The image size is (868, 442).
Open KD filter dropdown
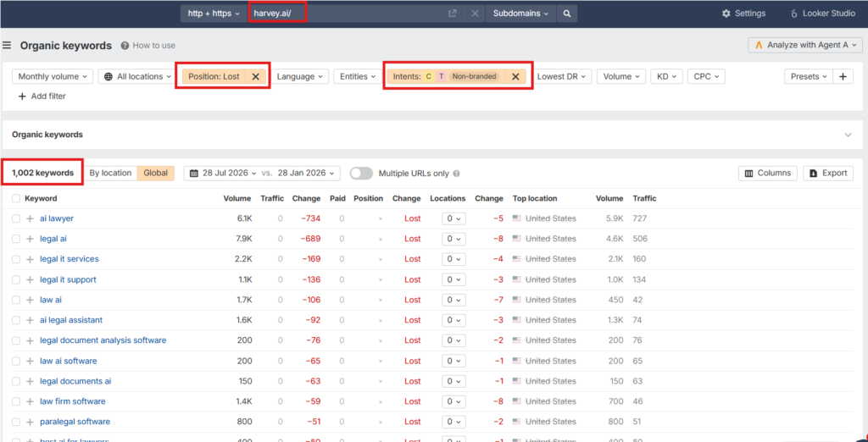666,77
